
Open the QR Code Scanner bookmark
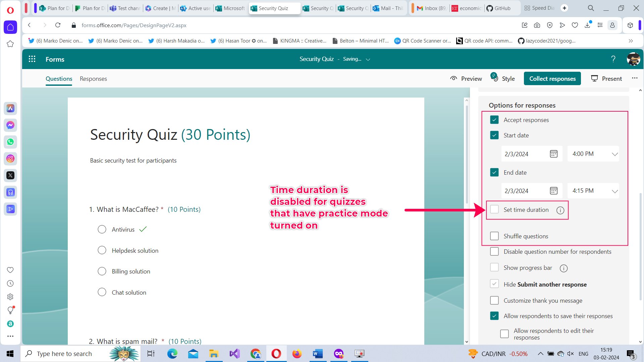click(423, 41)
